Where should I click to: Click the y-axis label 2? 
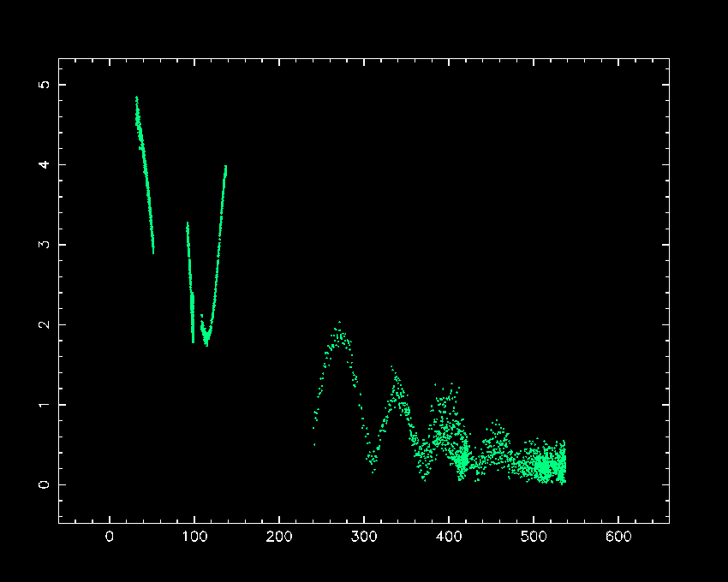(44, 324)
